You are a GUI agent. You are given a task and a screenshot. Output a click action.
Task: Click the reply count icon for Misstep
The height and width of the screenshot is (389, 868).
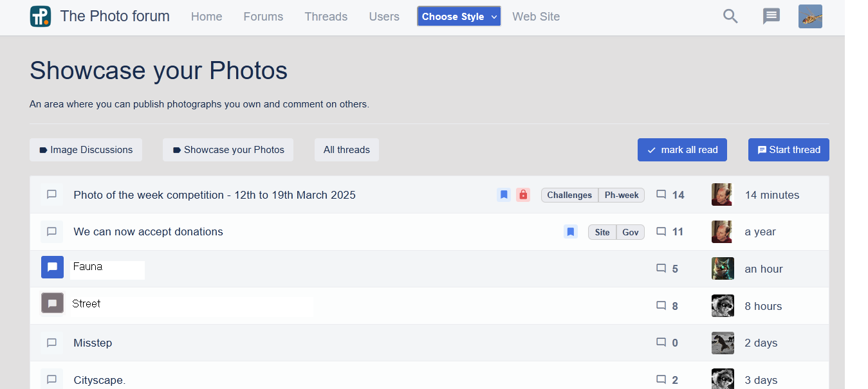pos(661,343)
